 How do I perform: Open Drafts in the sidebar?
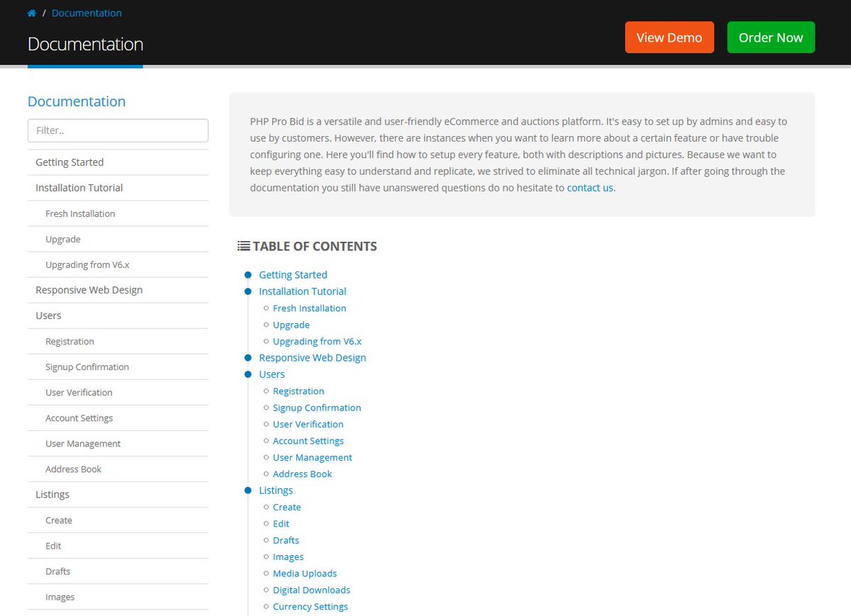click(x=118, y=571)
